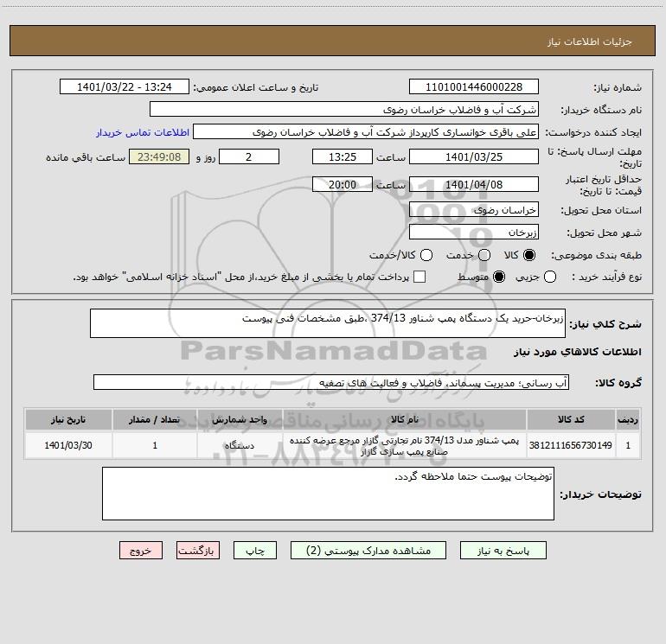Click the خروج exit button
The image size is (666, 644).
(141, 551)
